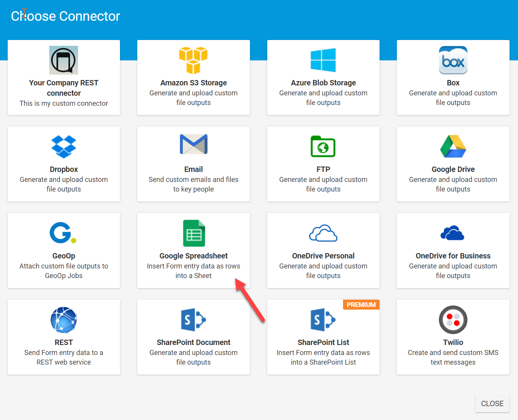Select the Azure Blob Storage title
The height and width of the screenshot is (420, 518).
click(323, 83)
